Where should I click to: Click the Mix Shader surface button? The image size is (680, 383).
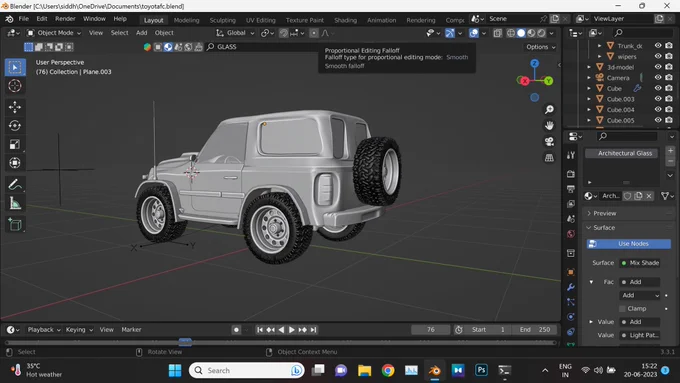tap(640, 263)
